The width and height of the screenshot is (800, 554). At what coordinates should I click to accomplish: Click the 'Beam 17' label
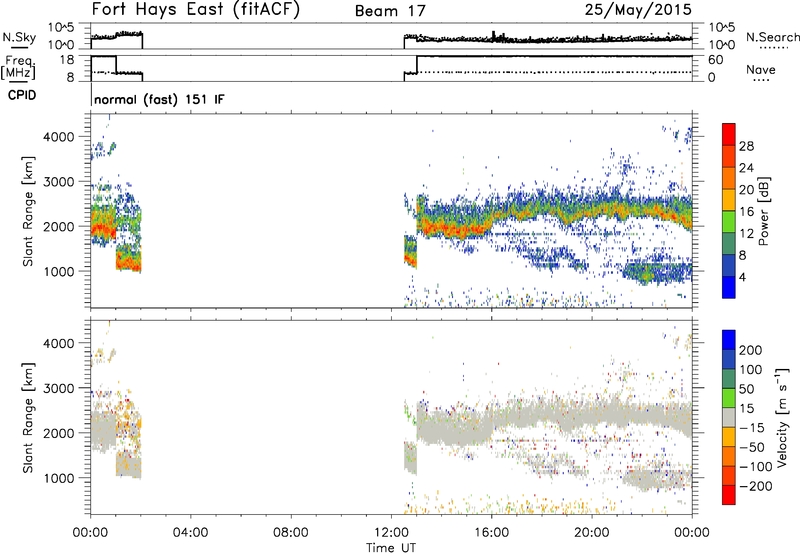390,11
